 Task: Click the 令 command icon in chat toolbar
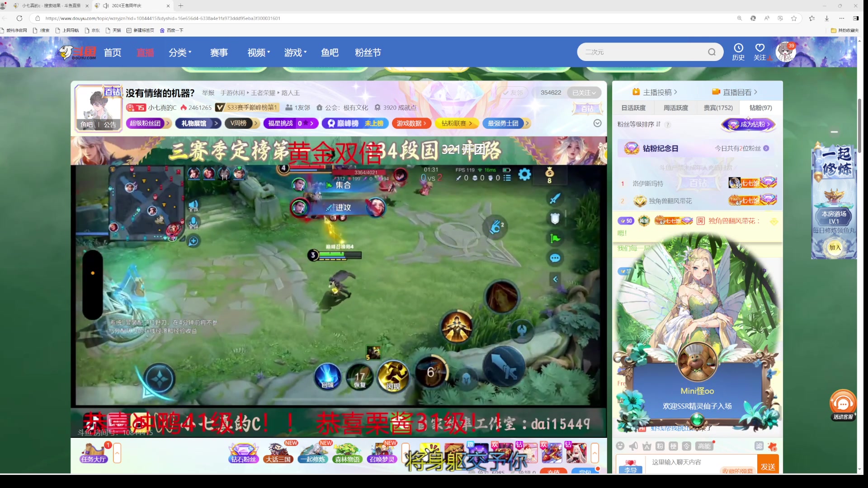coord(686,446)
